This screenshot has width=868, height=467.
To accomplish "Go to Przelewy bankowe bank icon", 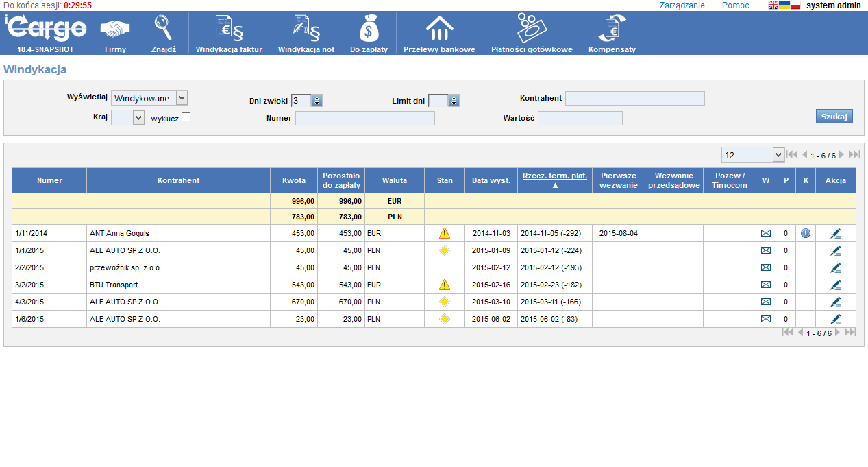I will pyautogui.click(x=439, y=29).
